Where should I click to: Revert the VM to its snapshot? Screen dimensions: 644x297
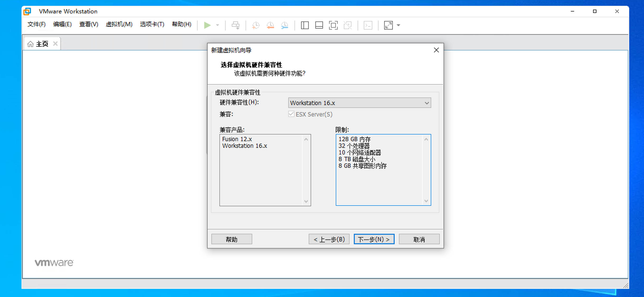click(x=270, y=25)
